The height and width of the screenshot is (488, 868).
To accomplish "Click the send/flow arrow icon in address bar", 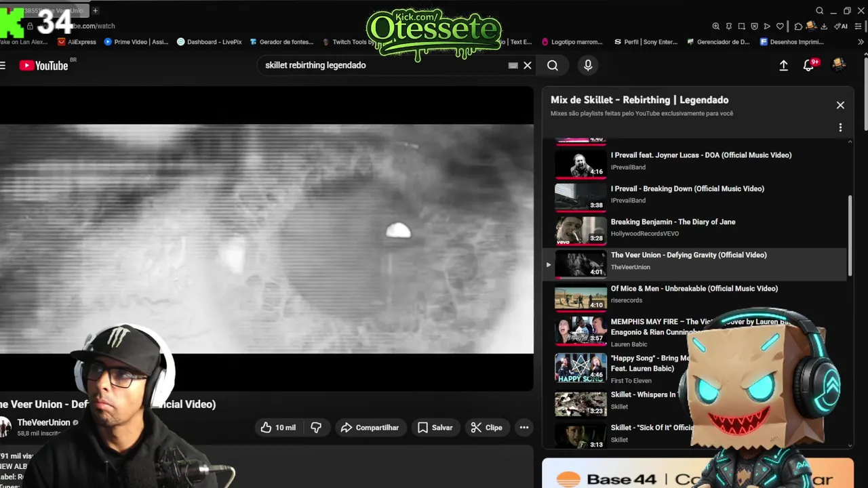I will click(768, 26).
